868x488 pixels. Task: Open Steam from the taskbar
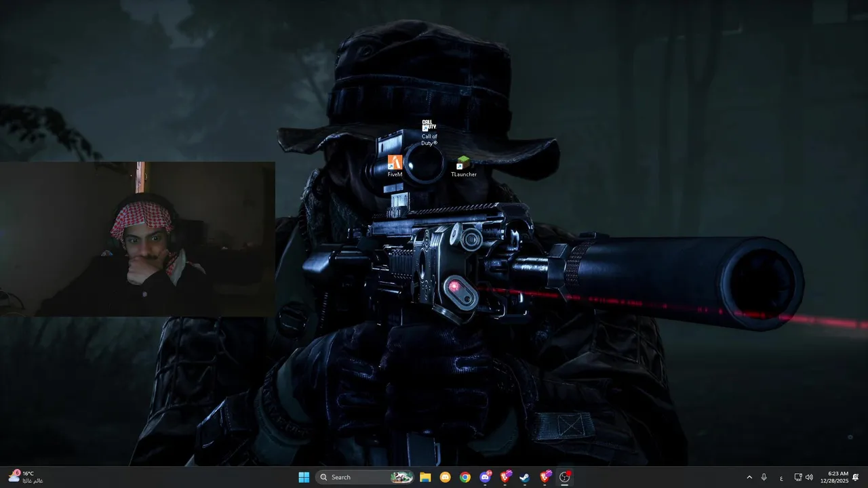pyautogui.click(x=525, y=477)
